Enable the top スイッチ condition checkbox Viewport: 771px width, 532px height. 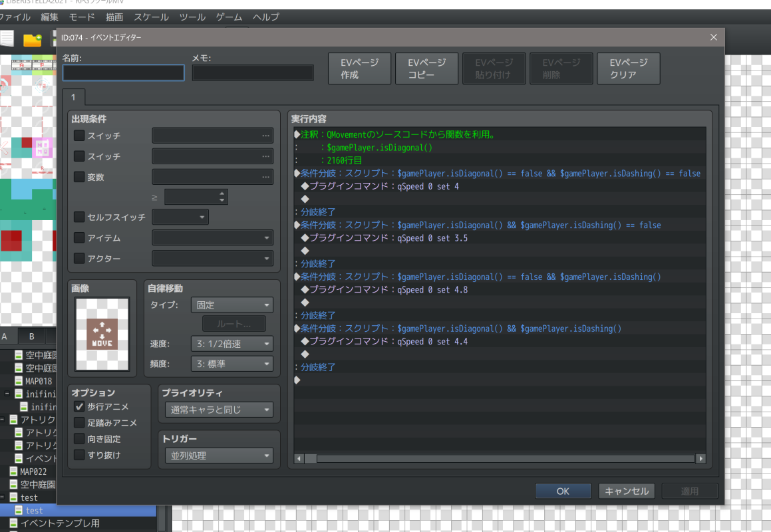[79, 135]
